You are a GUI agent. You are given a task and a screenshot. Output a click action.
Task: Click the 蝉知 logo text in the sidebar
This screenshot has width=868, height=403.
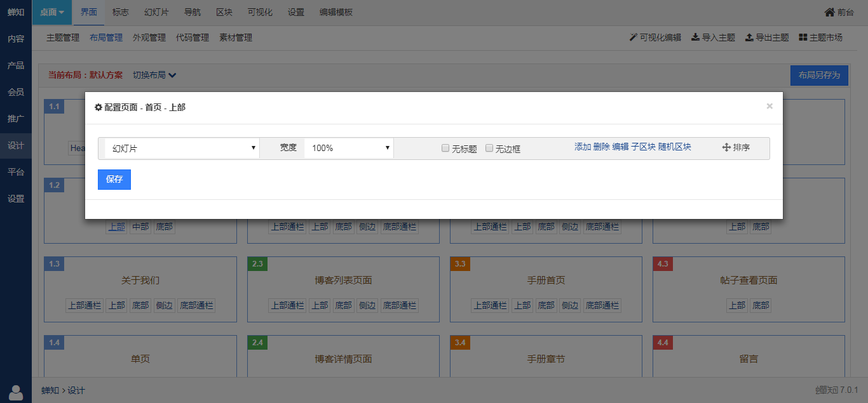(x=16, y=12)
